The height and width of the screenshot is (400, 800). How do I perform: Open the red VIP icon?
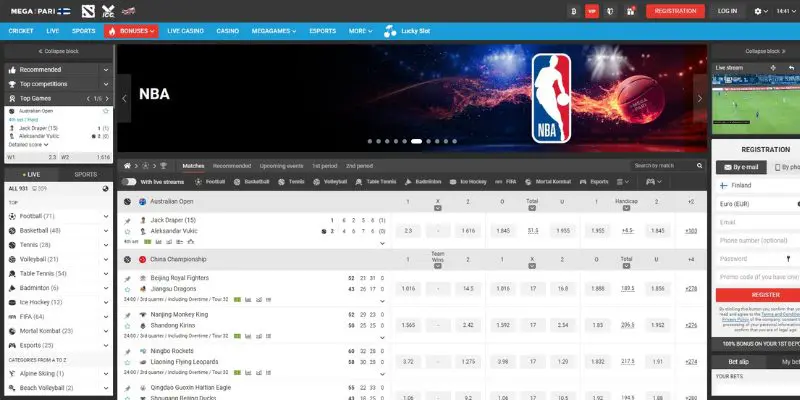(592, 11)
